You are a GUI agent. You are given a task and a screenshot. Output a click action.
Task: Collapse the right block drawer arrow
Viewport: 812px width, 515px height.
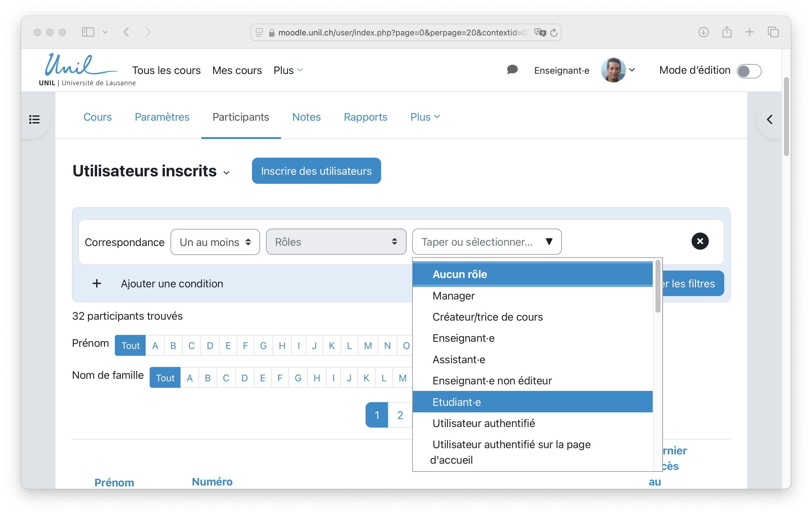tap(769, 119)
